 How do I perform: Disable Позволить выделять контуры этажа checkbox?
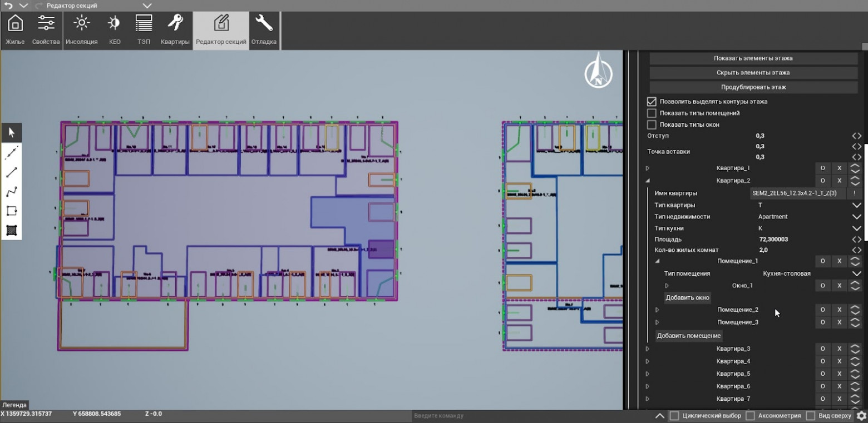652,102
